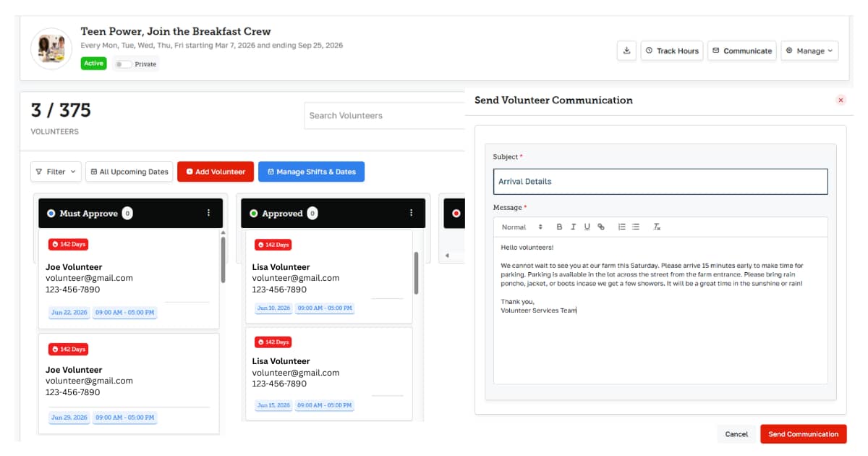Image resolution: width=868 pixels, height=456 pixels.
Task: Open the Normal text style dropdown
Action: [522, 227]
